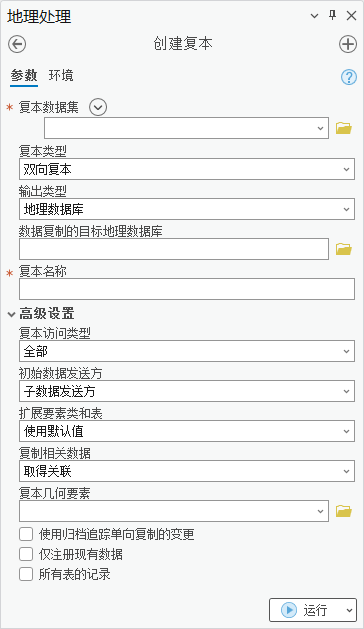364x629 pixels.
Task: Click the 复本名称 input field
Action: pyautogui.click(x=187, y=289)
